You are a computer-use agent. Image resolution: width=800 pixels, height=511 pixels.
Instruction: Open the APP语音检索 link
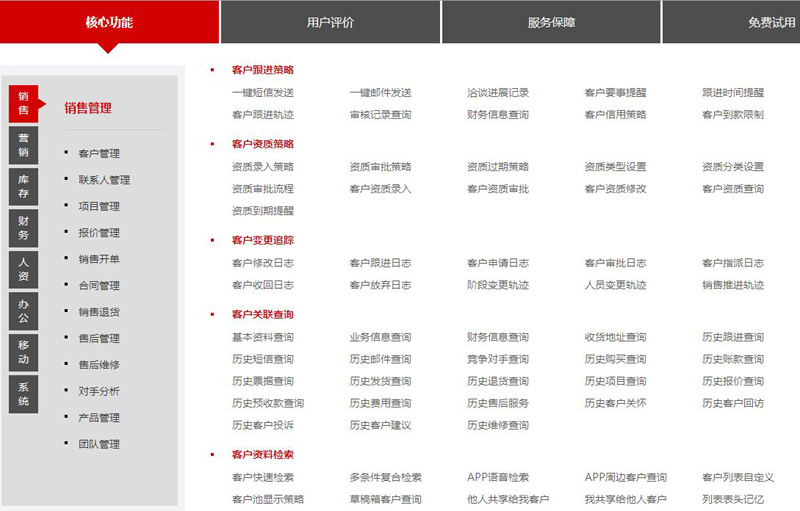pos(497,478)
